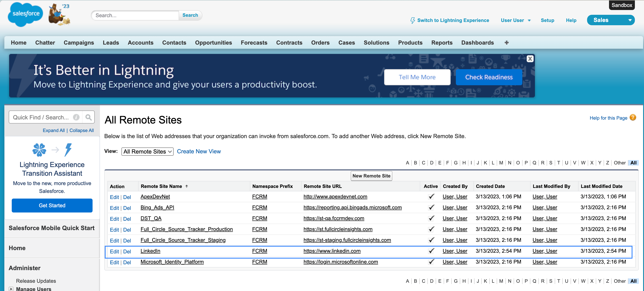Open the Chatter tab
This screenshot has width=644, height=291.
(x=45, y=43)
